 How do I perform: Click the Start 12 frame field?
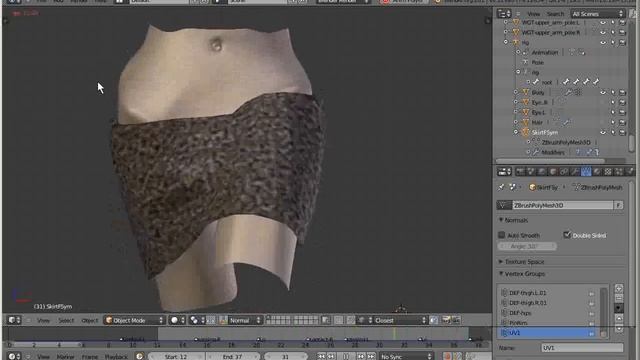pyautogui.click(x=176, y=356)
